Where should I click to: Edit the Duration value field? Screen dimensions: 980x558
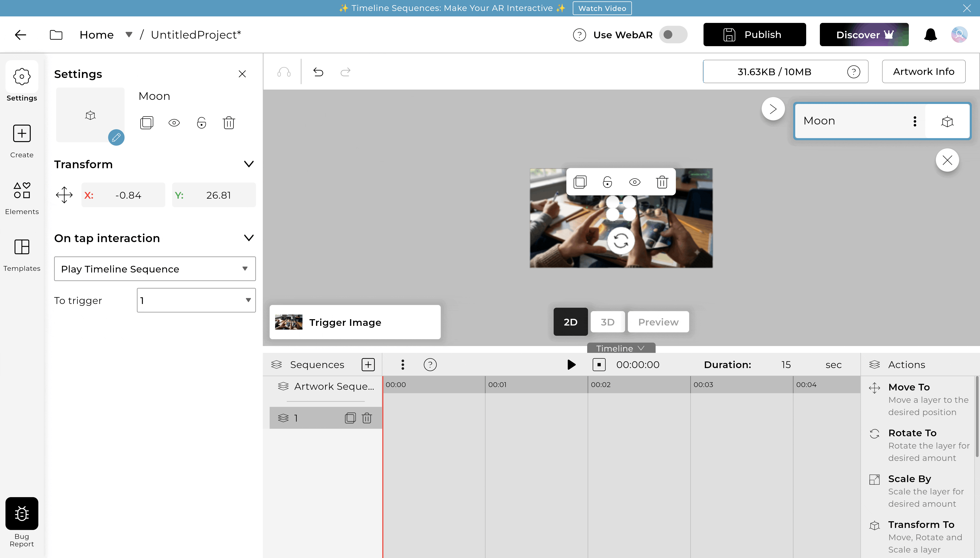786,364
